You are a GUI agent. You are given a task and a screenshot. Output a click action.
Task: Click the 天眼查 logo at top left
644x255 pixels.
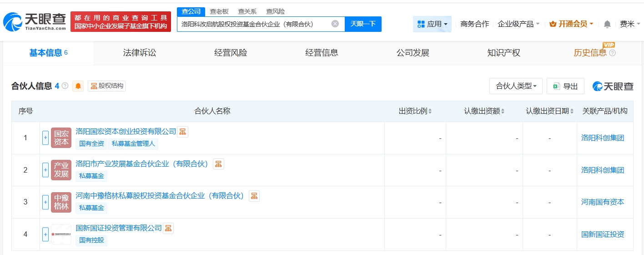coord(35,21)
